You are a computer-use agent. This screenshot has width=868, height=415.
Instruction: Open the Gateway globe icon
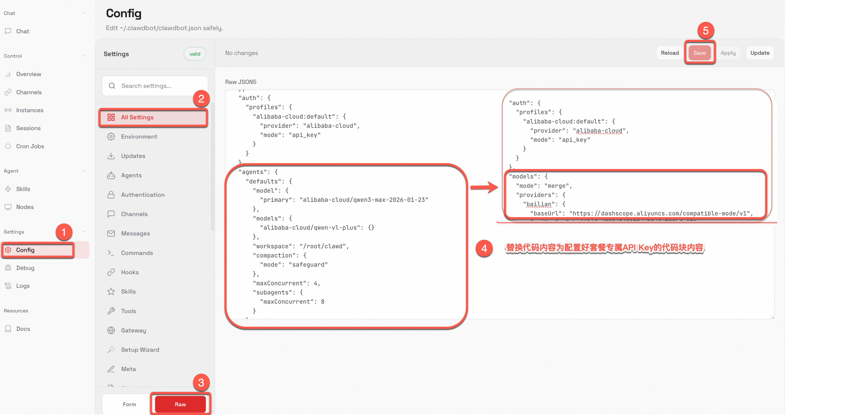click(x=111, y=330)
